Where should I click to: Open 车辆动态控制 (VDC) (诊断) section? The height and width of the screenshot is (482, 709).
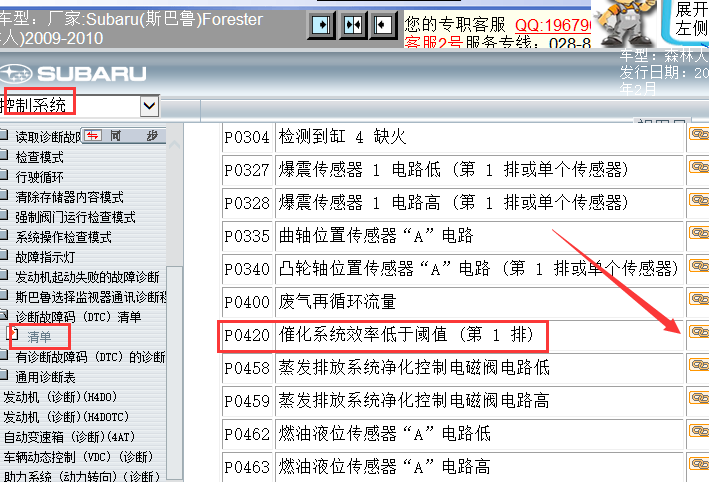78,457
